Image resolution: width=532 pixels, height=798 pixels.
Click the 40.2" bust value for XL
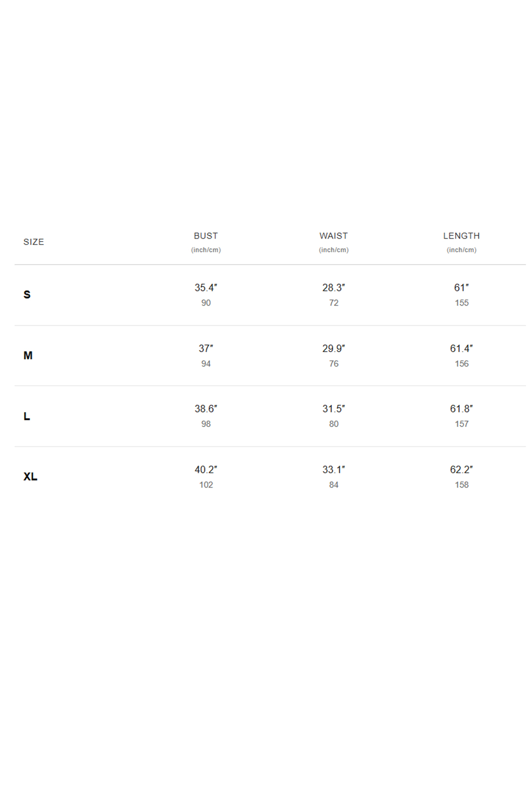206,469
